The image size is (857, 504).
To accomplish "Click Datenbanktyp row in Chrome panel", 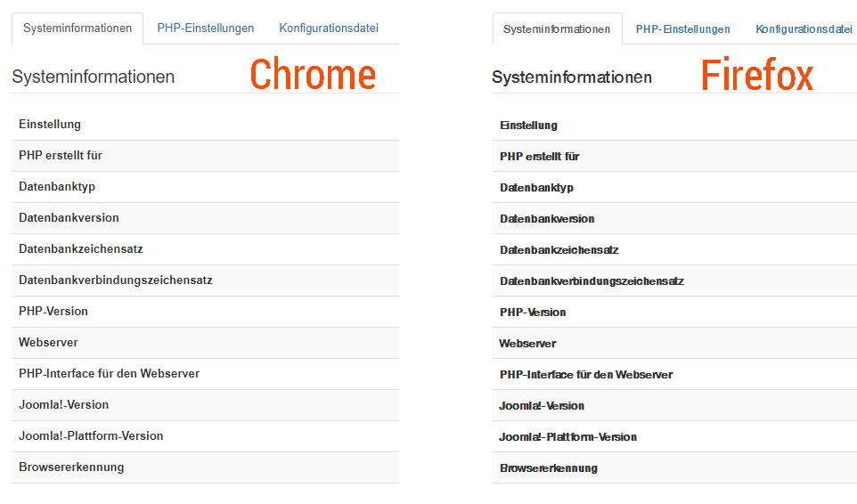I will (x=57, y=187).
